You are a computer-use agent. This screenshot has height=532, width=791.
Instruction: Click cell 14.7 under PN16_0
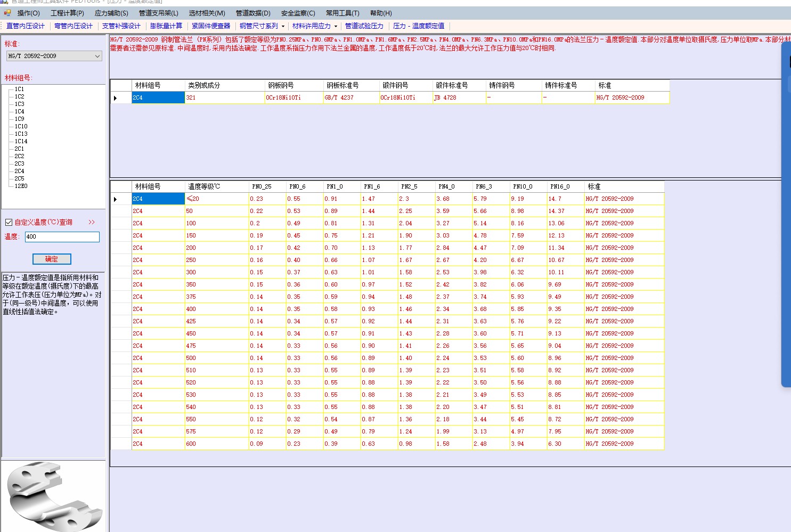point(566,199)
